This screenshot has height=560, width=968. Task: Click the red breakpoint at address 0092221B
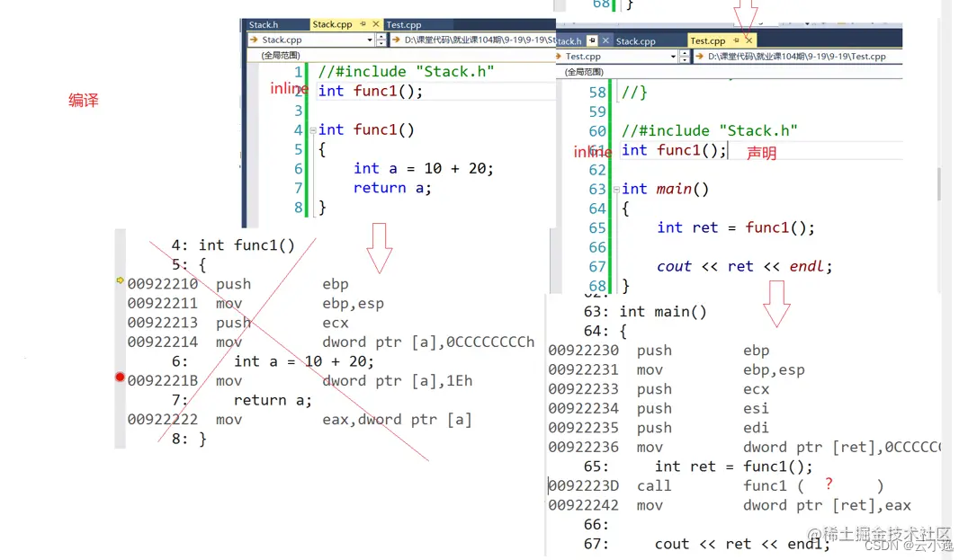[120, 377]
